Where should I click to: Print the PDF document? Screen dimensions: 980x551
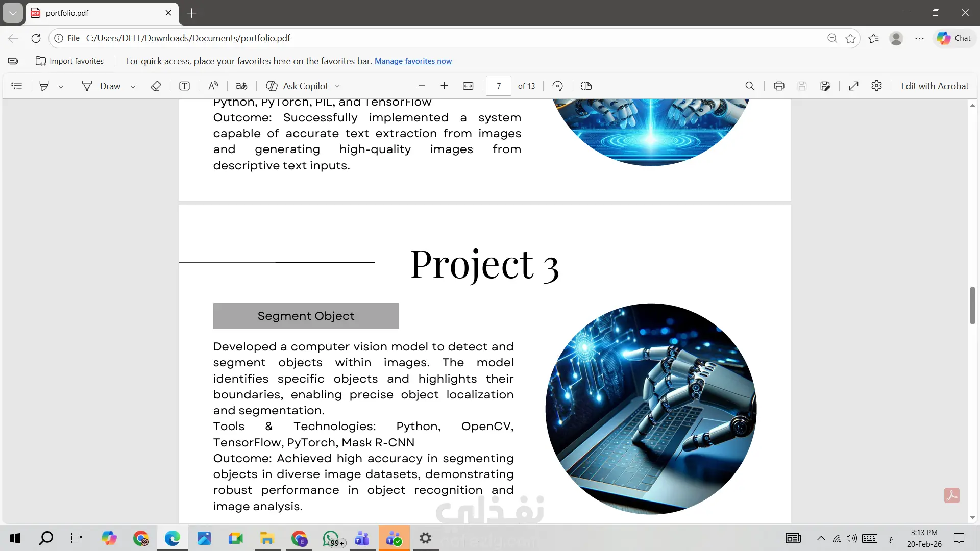[779, 86]
